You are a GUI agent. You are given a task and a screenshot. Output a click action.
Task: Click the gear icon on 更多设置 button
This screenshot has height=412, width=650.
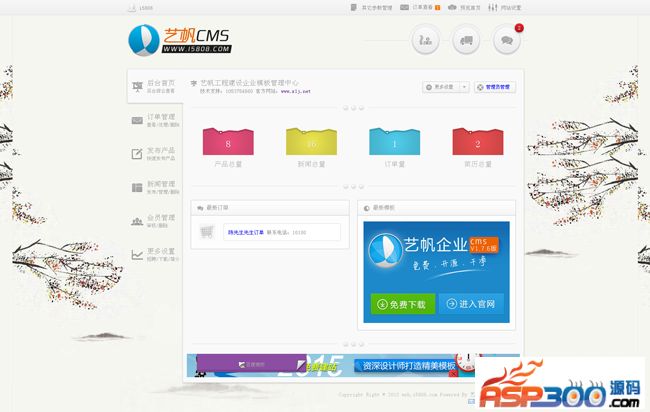coord(429,87)
